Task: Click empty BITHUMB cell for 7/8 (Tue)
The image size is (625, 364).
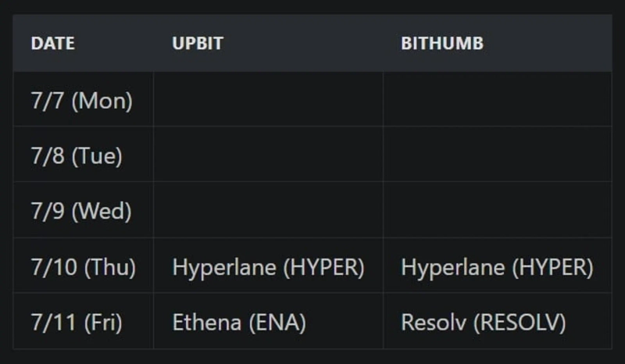Action: coord(497,155)
